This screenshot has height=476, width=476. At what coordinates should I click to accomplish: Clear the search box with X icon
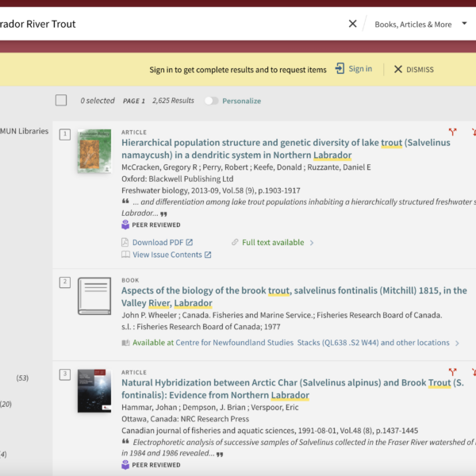pyautogui.click(x=352, y=24)
